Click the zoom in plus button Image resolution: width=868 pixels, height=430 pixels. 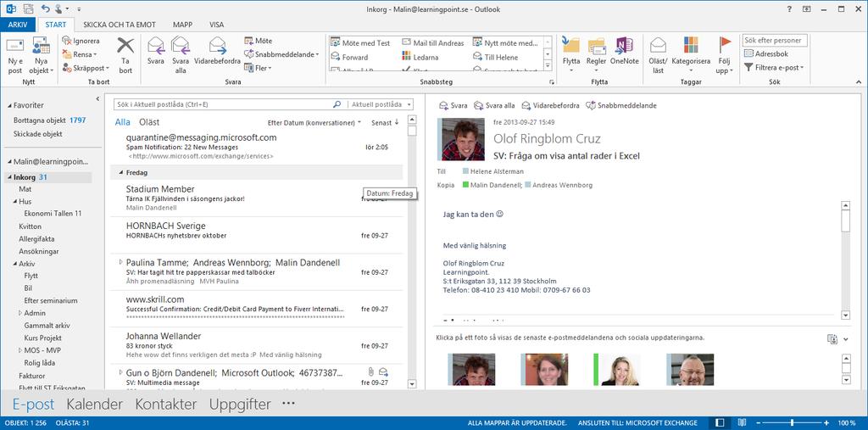click(x=826, y=423)
